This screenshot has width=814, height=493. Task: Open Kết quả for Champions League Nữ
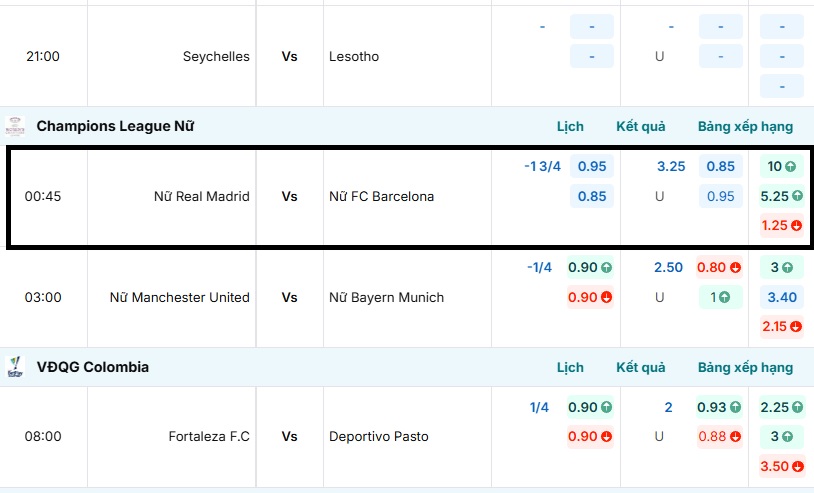coord(641,127)
